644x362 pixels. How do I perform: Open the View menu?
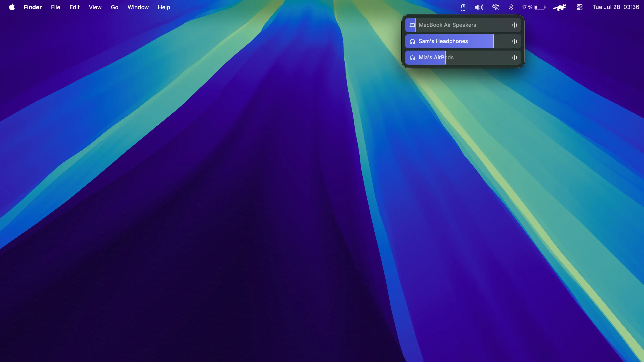click(95, 7)
